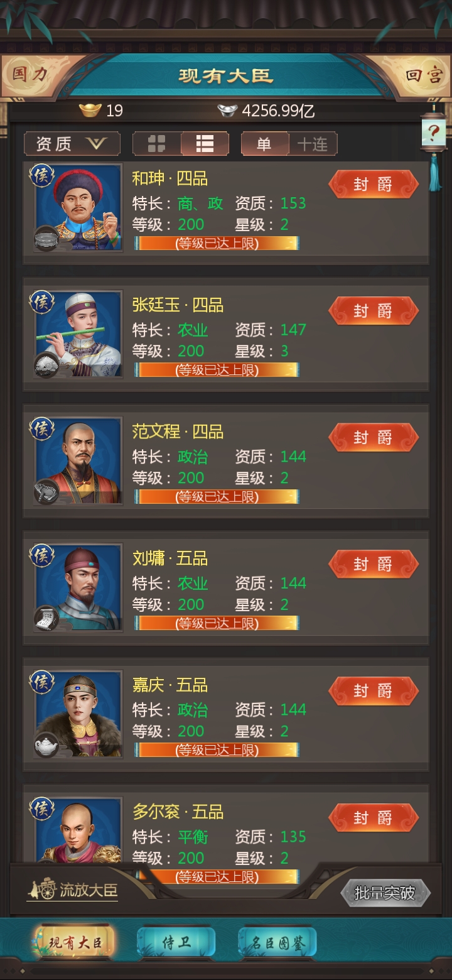Open the 侍卫 tab

176,942
